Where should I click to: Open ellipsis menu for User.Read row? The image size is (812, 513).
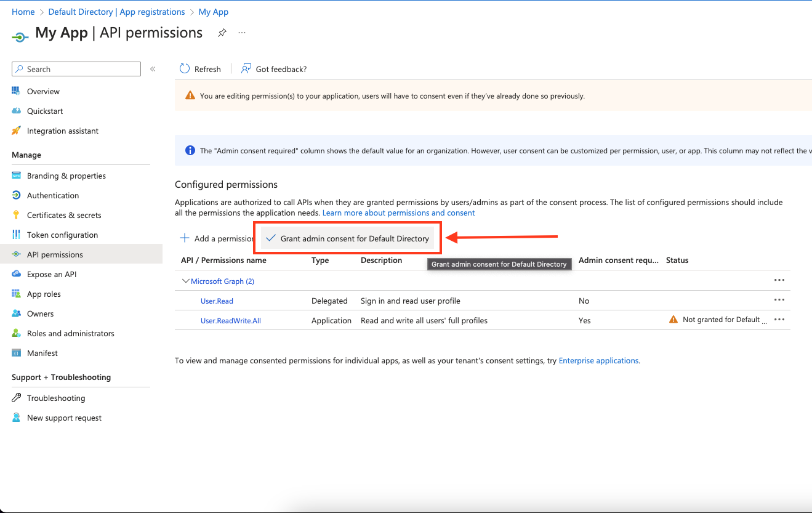tap(779, 300)
